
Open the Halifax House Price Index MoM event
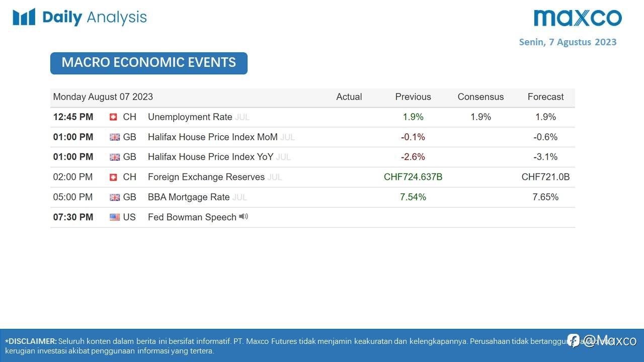(212, 137)
